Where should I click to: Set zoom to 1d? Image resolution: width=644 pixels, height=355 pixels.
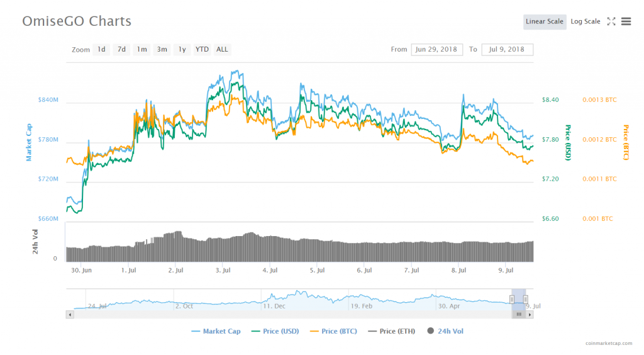pos(101,50)
